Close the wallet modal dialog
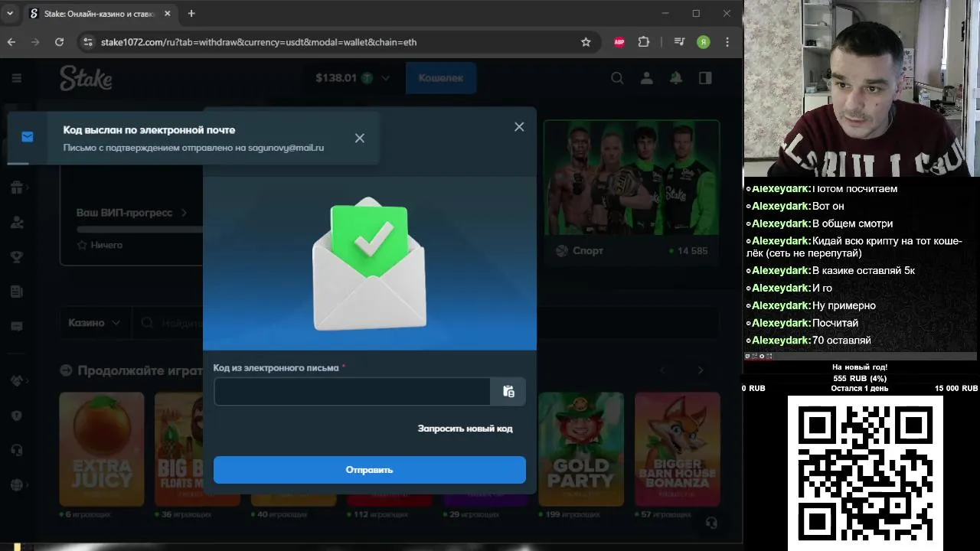Screen dimensions: 980x551 (x=519, y=127)
